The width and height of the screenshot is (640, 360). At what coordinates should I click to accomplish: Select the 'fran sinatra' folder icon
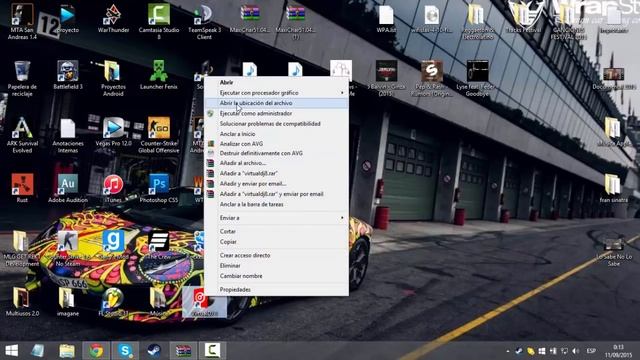613,188
